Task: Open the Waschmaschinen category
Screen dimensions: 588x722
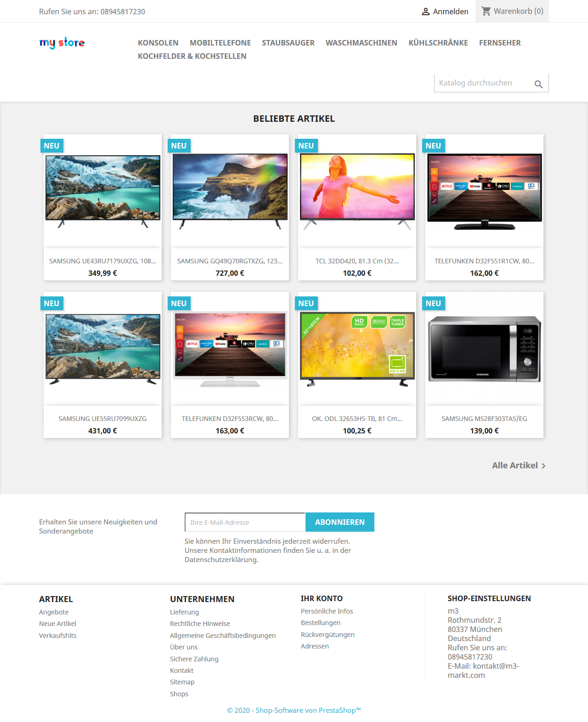Action: click(362, 43)
